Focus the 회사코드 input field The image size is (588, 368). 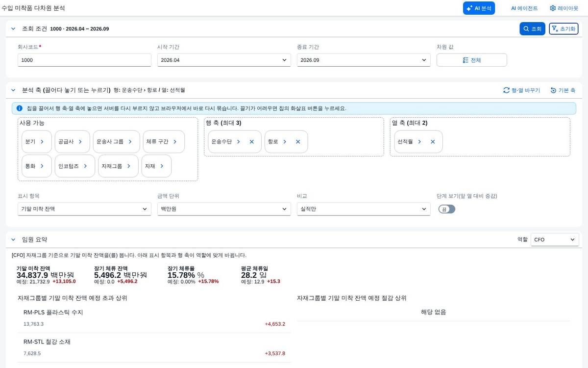click(84, 60)
